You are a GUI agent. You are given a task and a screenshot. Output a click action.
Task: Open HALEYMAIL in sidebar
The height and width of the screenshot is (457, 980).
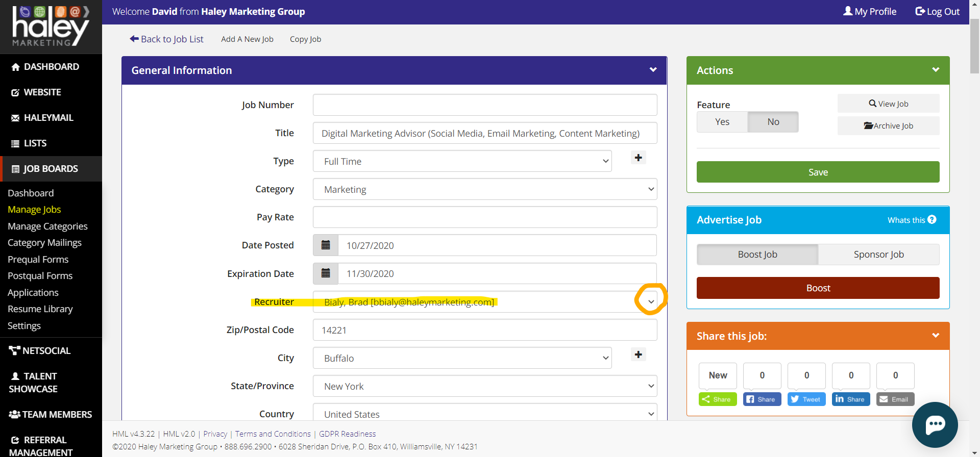pyautogui.click(x=51, y=118)
